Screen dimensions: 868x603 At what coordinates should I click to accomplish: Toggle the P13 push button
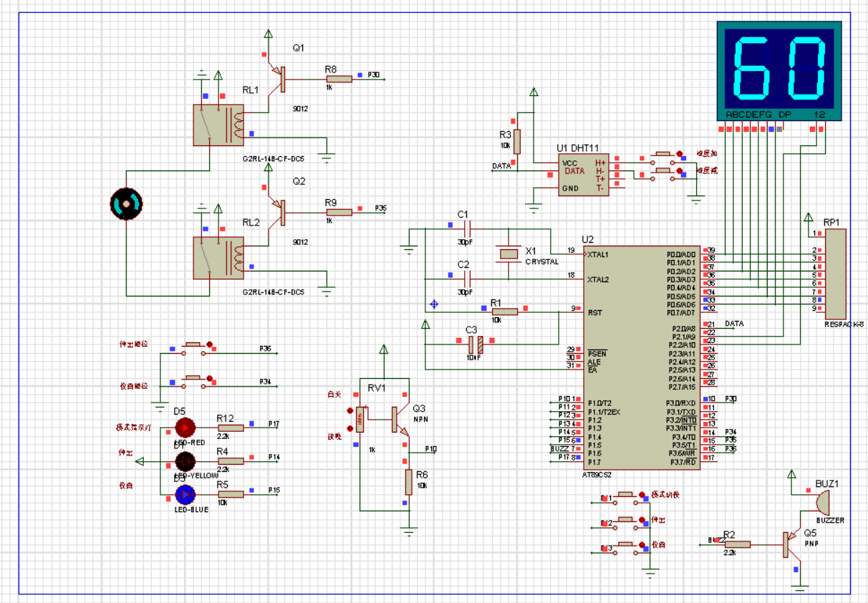pos(626,549)
